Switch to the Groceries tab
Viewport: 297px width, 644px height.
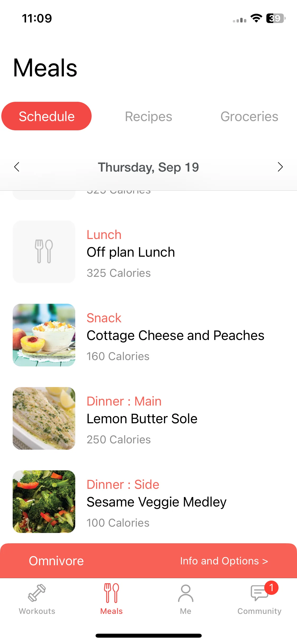[249, 117]
